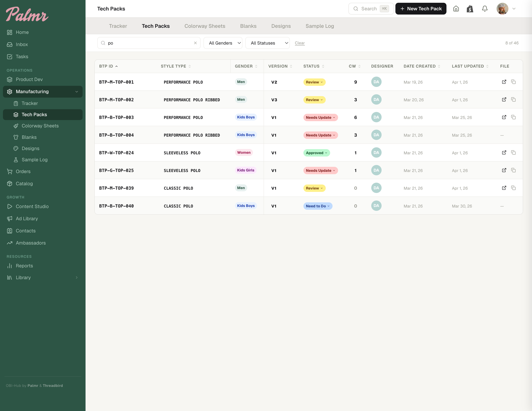Open Contacts in sidebar
This screenshot has height=411, width=532.
43,231
